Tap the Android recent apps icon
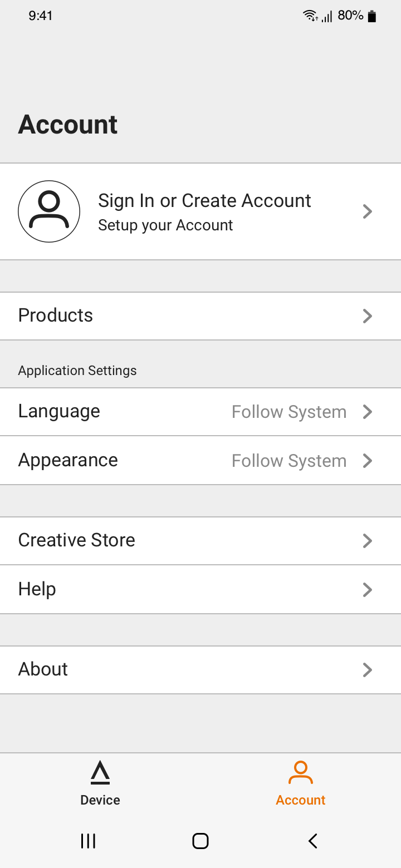 88,841
